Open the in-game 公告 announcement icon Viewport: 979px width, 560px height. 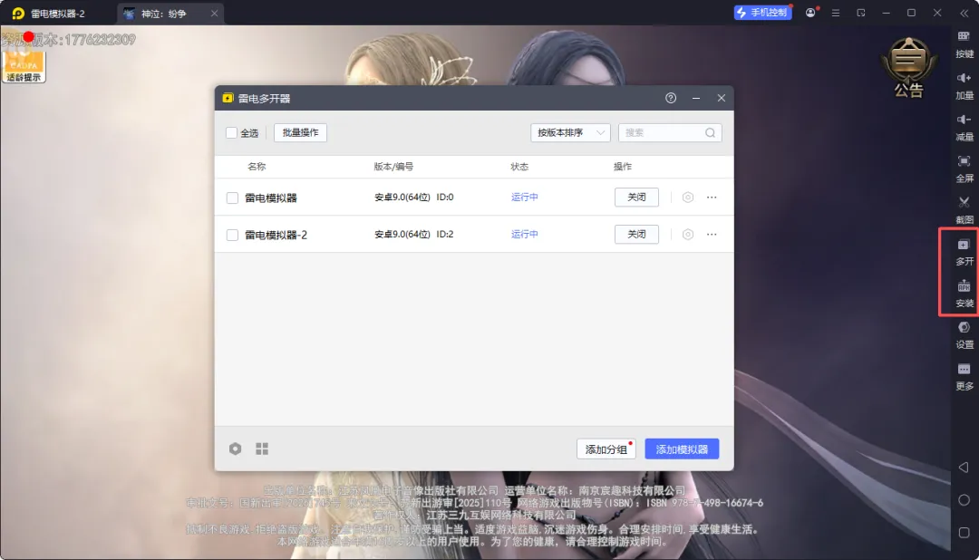[908, 67]
